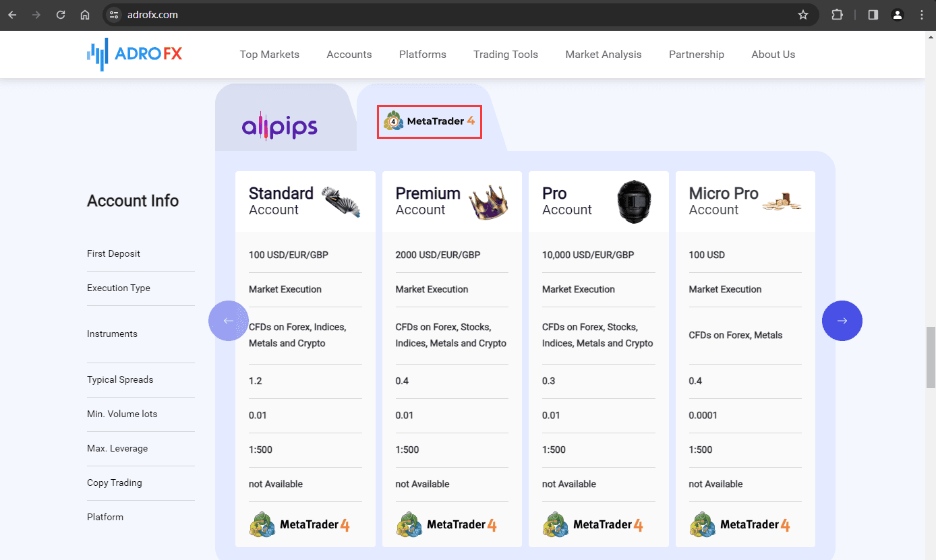
Task: Click the page vertical scrollbar thumb
Action: [x=931, y=357]
